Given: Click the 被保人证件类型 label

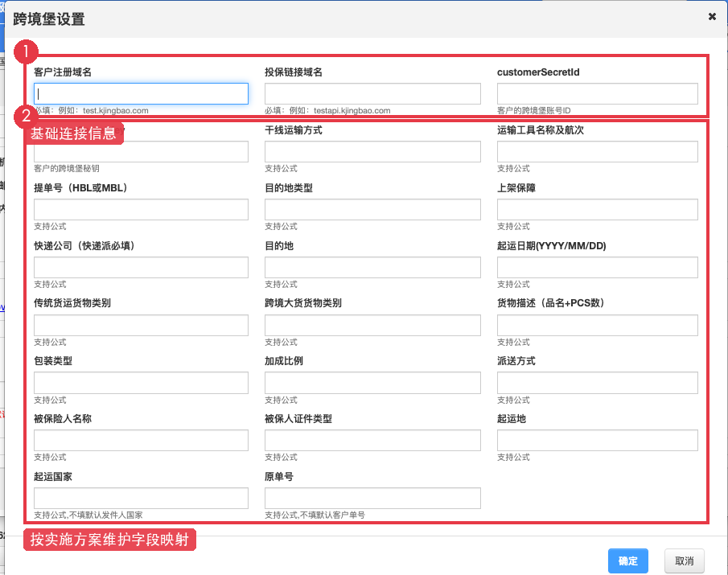Looking at the screenshot, I should (x=298, y=419).
